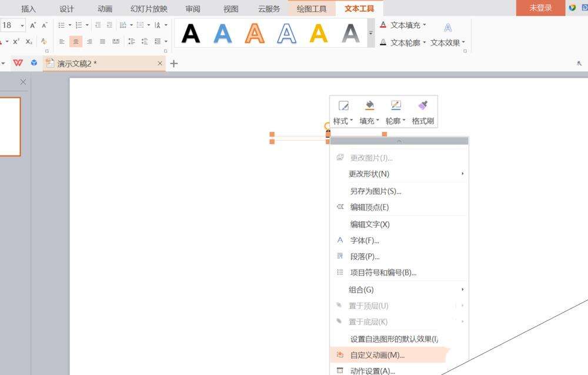Open a new document tab with plus
Image resolution: width=588 pixels, height=375 pixels.
[x=173, y=64]
